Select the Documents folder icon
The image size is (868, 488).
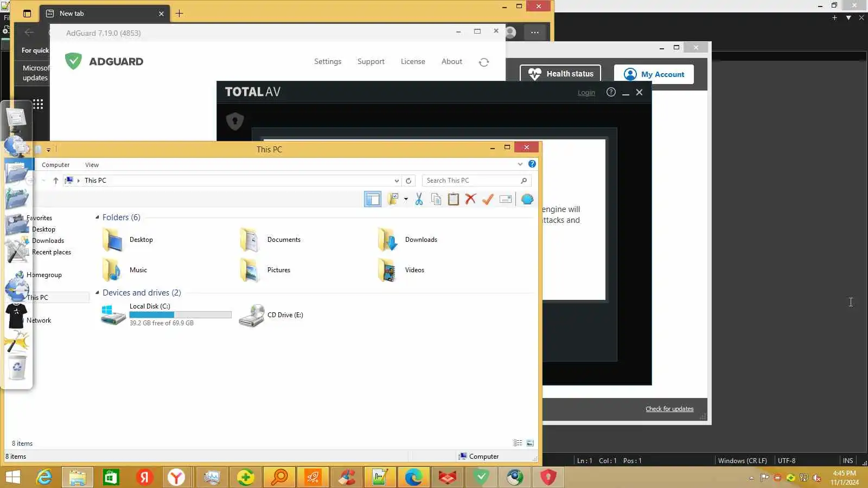[250, 240]
